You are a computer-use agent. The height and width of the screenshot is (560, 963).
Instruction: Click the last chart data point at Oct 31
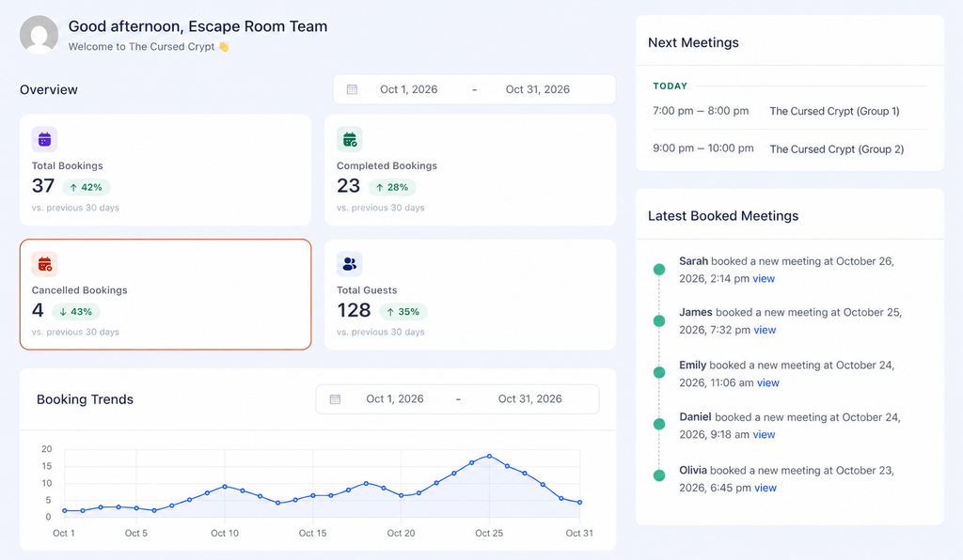coord(579,503)
